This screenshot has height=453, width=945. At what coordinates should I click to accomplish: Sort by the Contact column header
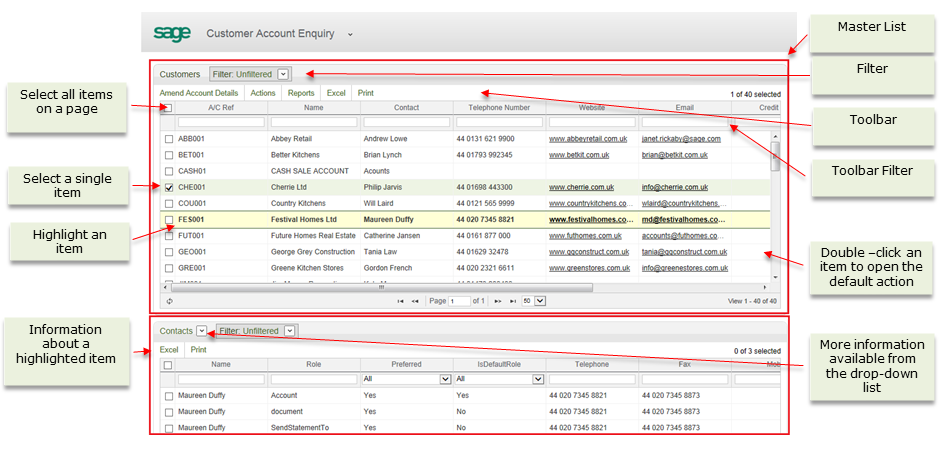point(407,108)
